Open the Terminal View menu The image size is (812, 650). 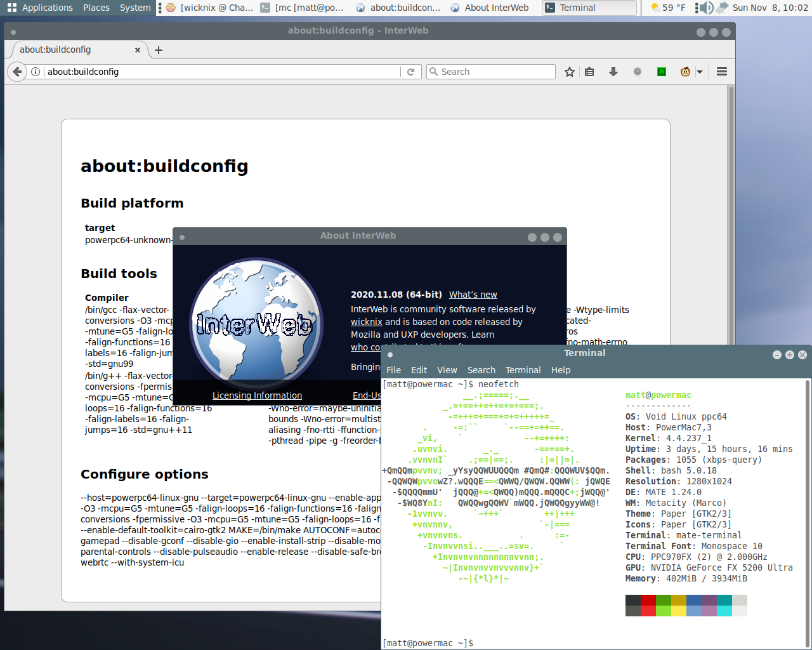(447, 370)
